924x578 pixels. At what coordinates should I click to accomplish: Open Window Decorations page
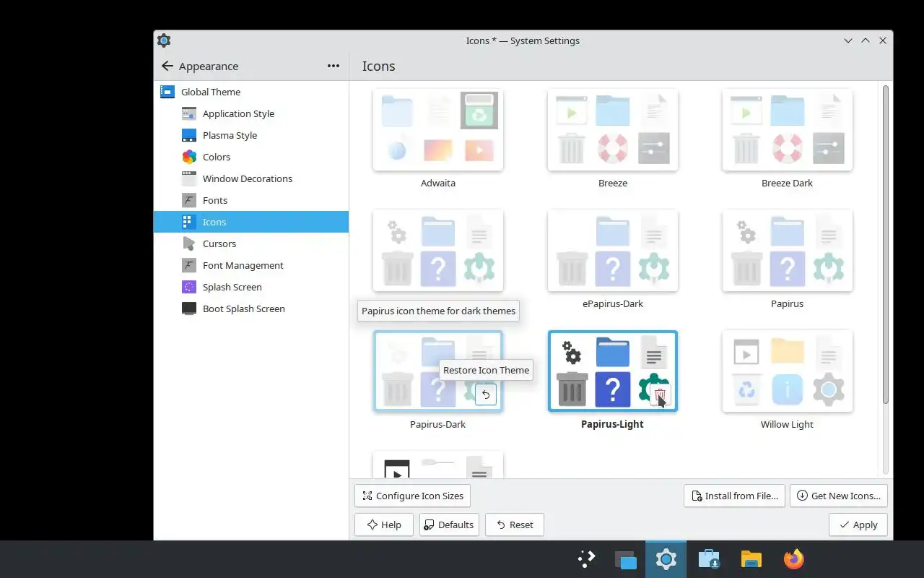pos(251,178)
